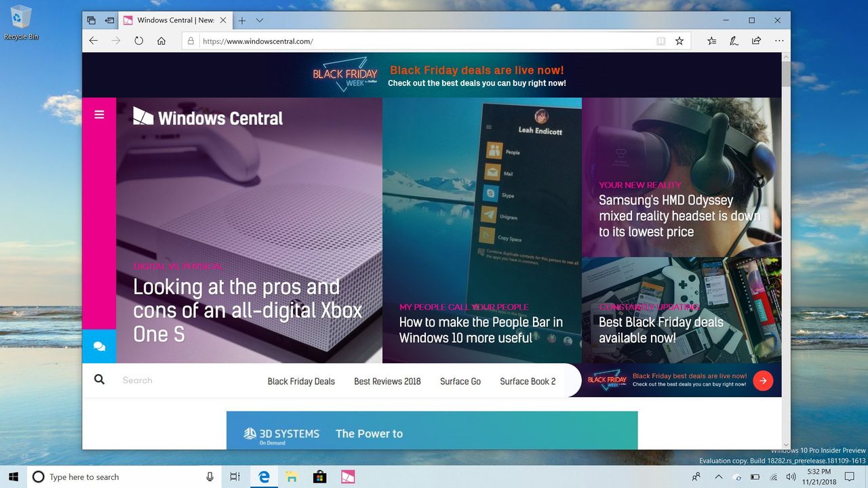Viewport: 868px width, 488px height.
Task: Activate Cortana microphone in taskbar
Action: point(210,477)
